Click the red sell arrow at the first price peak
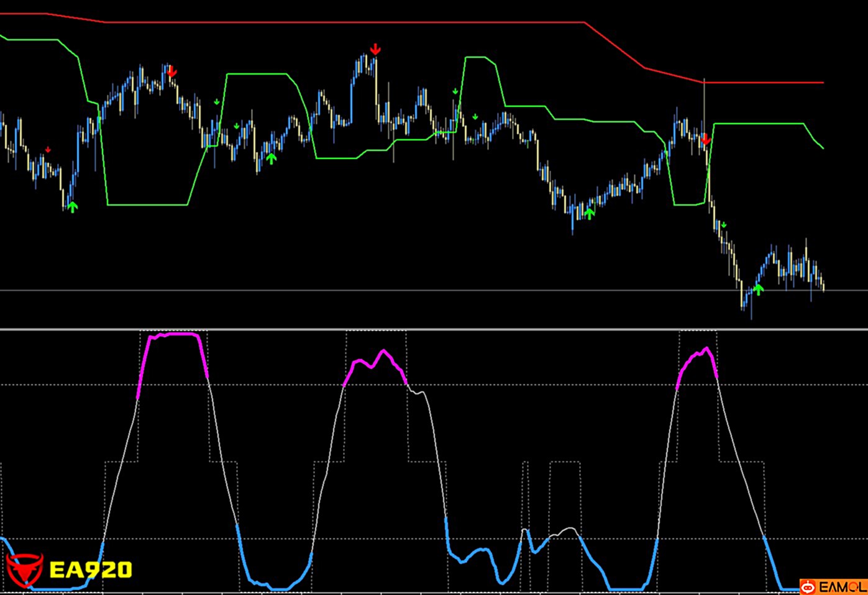Viewport: 868px width, 595px height. (x=171, y=72)
